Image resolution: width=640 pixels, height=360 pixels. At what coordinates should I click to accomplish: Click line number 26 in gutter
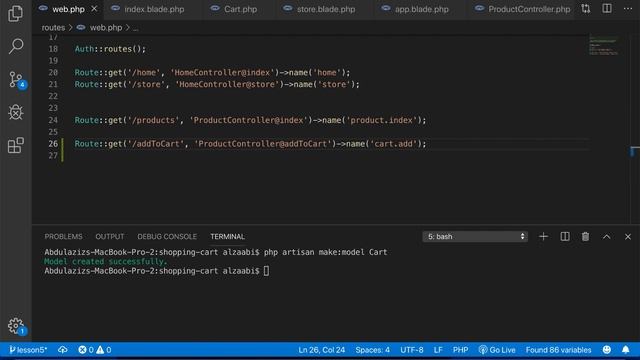(53, 144)
